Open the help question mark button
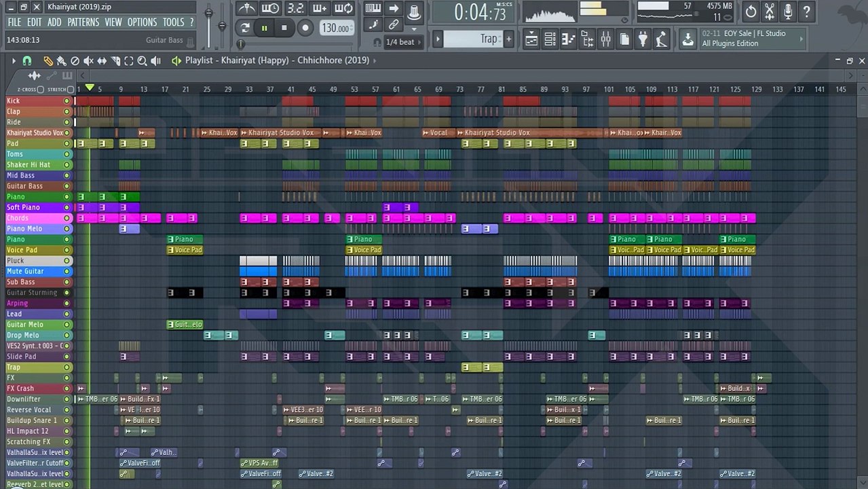Viewport: 868px width, 489px height. coord(806,11)
